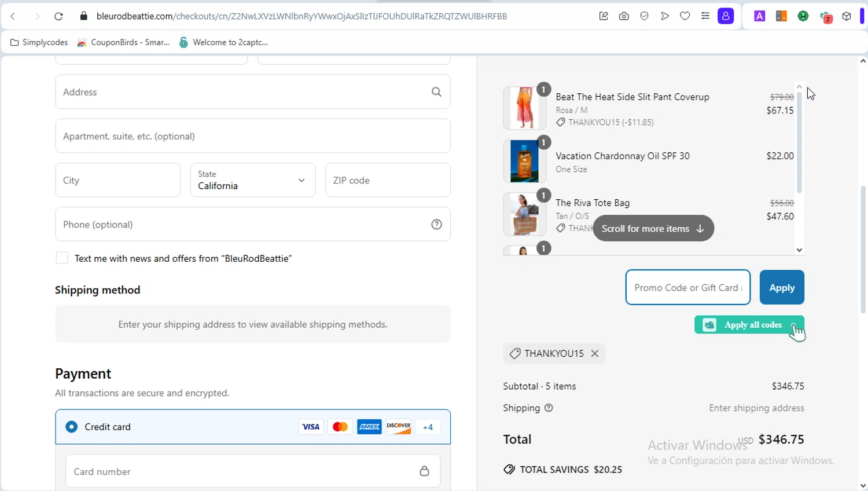Focus the Promo Code or Gift Card field
Viewport: 868px width, 491px height.
tap(688, 287)
